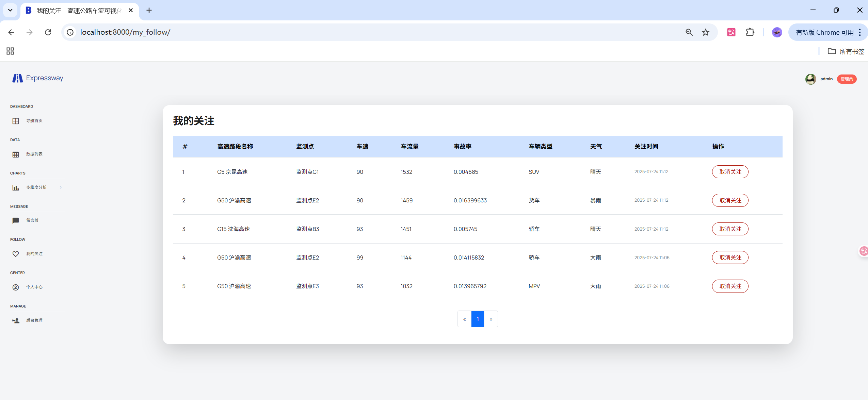Screen dimensions: 868x400
Task: Open the 导航首页 grid icon
Action: [x=16, y=121]
